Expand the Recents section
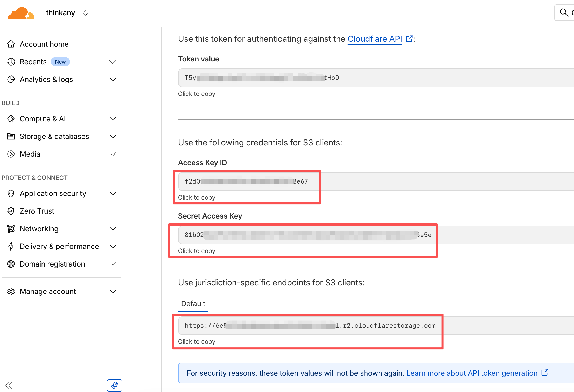Screen dimensions: 574x392 pyautogui.click(x=113, y=62)
